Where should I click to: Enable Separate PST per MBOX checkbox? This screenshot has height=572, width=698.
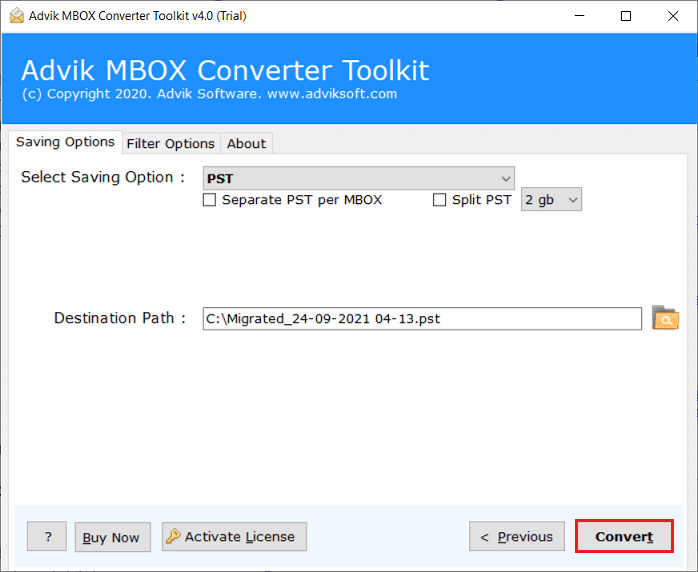click(x=209, y=200)
